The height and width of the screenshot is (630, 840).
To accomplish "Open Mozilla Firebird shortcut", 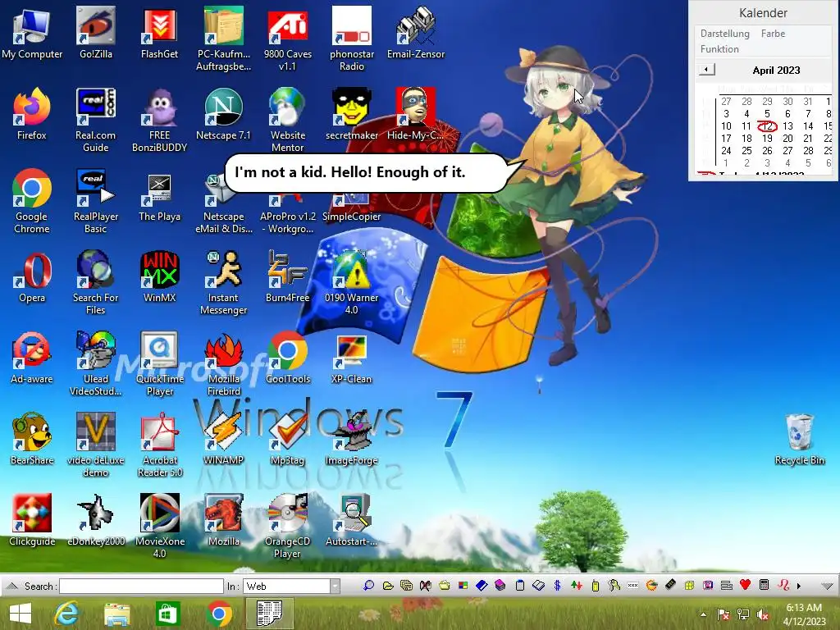I will point(223,364).
